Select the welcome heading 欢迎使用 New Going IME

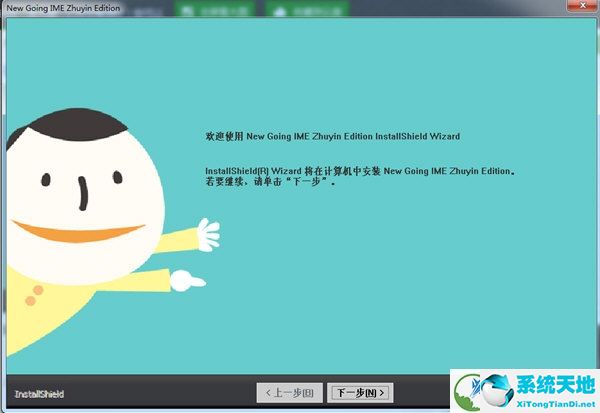tap(333, 136)
